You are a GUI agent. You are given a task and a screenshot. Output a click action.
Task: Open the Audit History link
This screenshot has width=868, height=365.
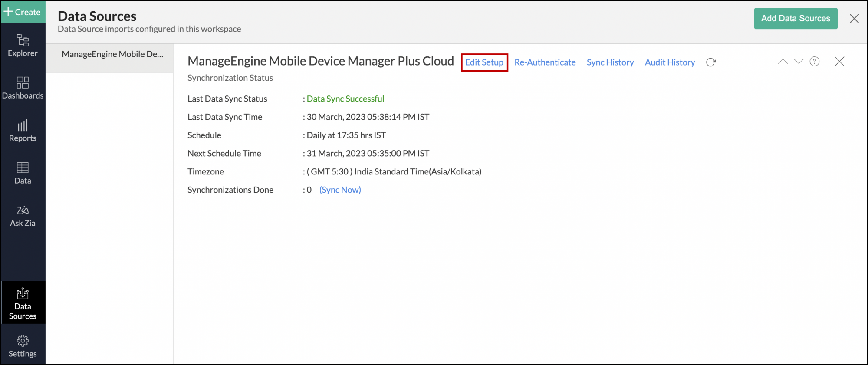click(x=670, y=62)
